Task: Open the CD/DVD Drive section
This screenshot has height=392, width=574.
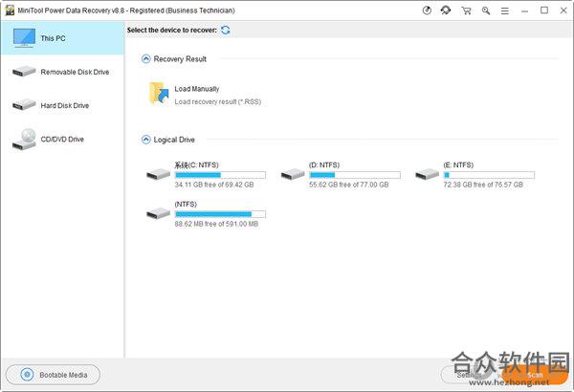Action: tap(62, 139)
